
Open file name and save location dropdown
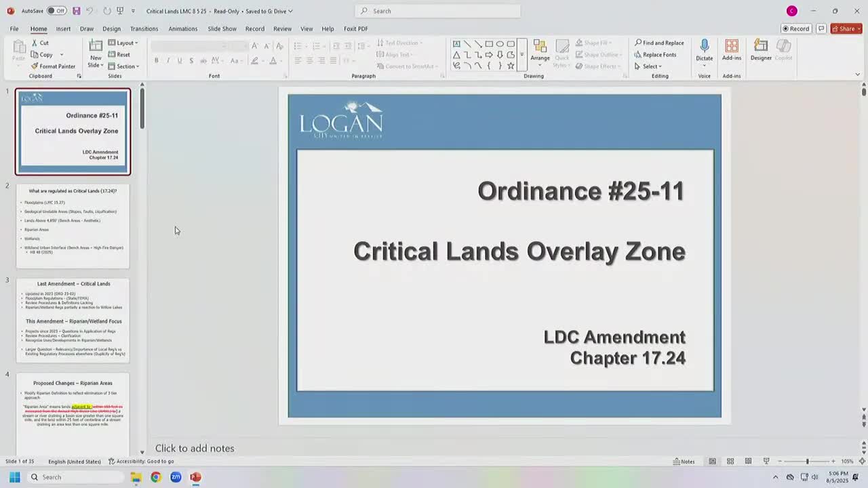pos(219,11)
